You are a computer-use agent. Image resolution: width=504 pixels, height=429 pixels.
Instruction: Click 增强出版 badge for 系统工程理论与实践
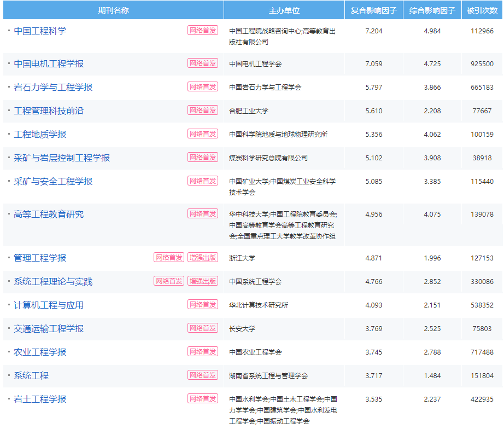tap(203, 281)
